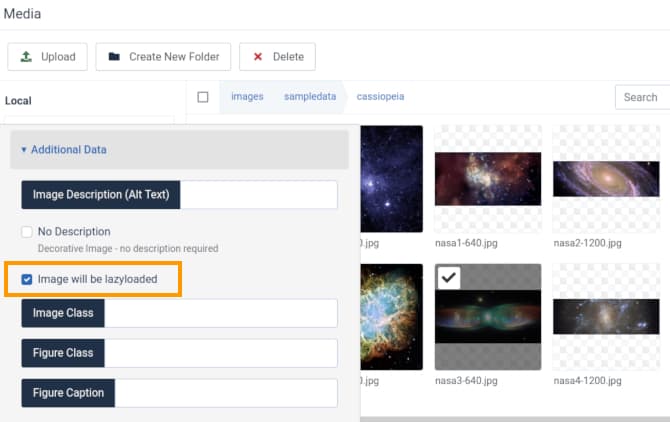Navigate to images breadcrumb
Screen dimensions: 670x422
point(247,97)
